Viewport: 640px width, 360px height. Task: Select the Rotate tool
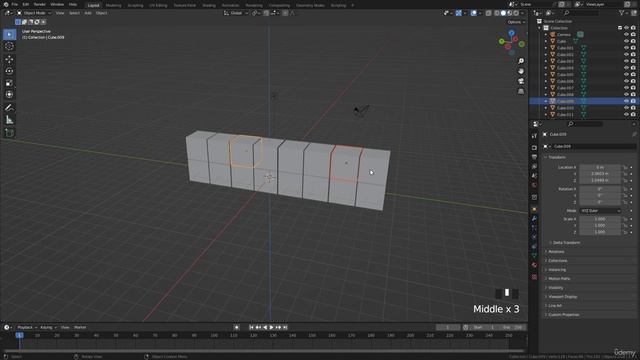(x=9, y=71)
